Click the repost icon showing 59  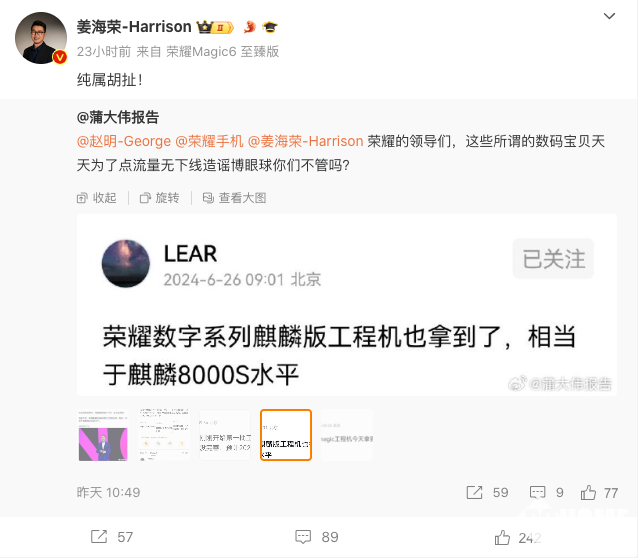pyautogui.click(x=474, y=492)
